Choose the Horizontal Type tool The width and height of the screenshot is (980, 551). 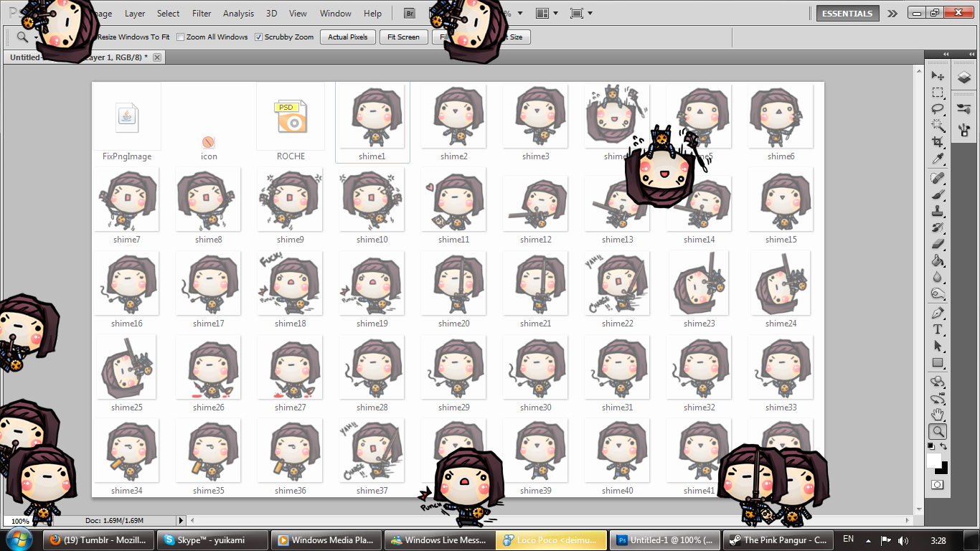coord(937,329)
